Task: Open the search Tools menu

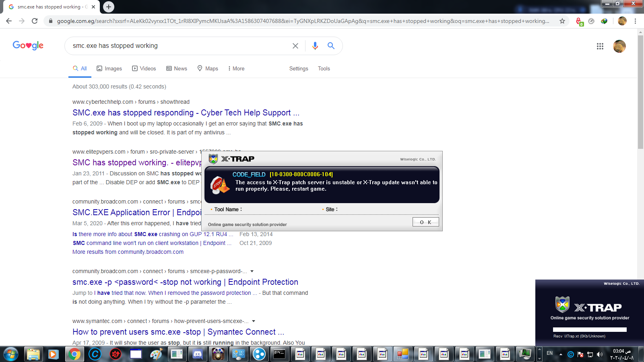Action: [x=324, y=69]
